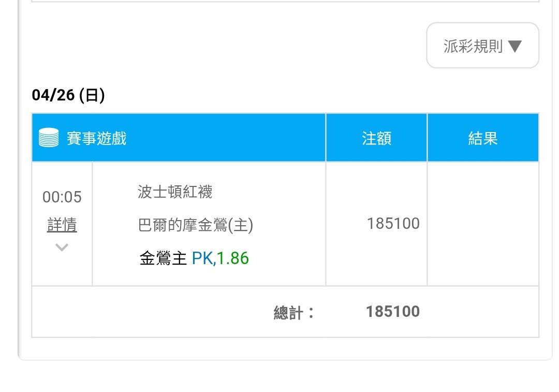Screen dimensions: 559x392
Task: Click the coin stack icon
Action: [49, 138]
